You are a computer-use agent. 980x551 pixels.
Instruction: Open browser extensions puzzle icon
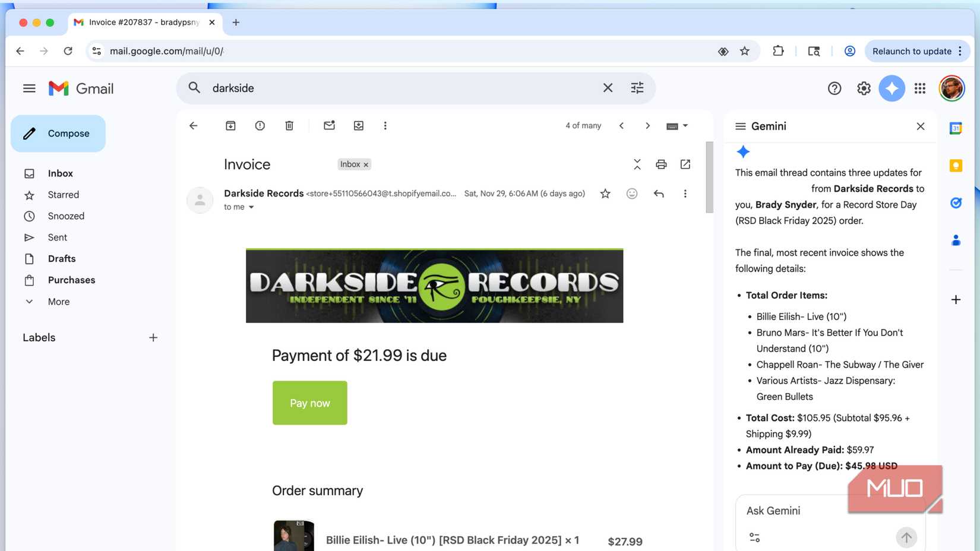click(778, 51)
